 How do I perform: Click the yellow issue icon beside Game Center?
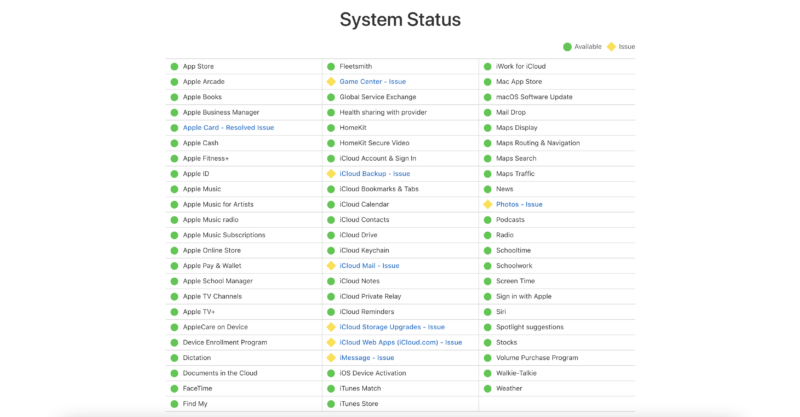point(331,82)
